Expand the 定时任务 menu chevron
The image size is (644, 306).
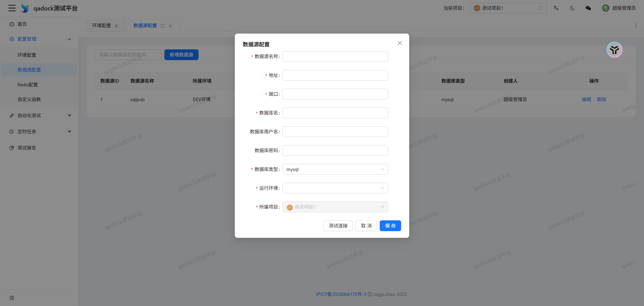pyautogui.click(x=69, y=132)
